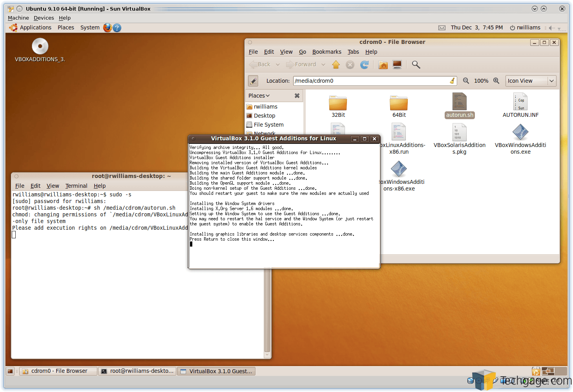Toggle the location edit pencil button

(x=253, y=81)
